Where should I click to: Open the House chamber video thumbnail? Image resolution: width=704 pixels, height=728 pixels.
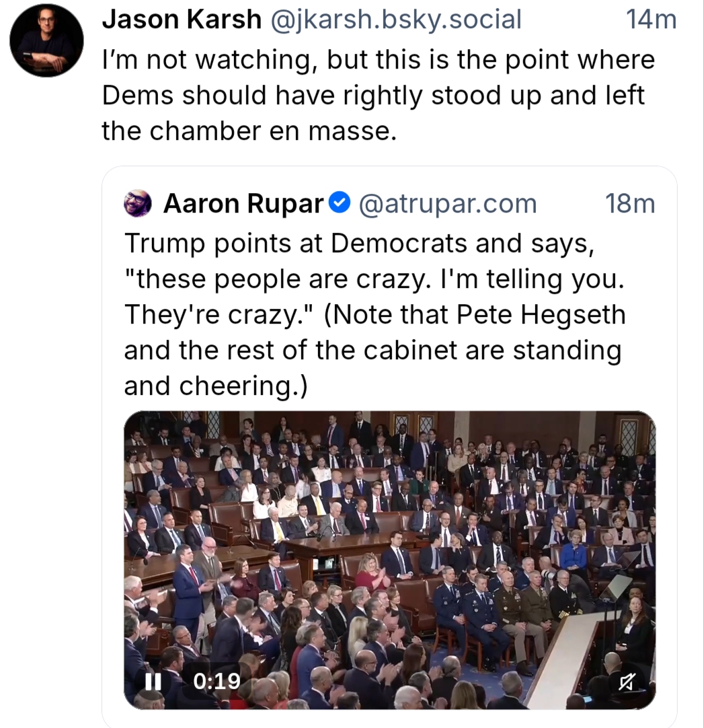[389, 538]
